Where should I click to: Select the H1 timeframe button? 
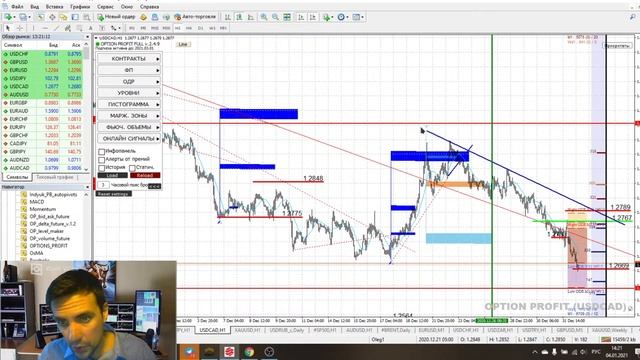178,28
